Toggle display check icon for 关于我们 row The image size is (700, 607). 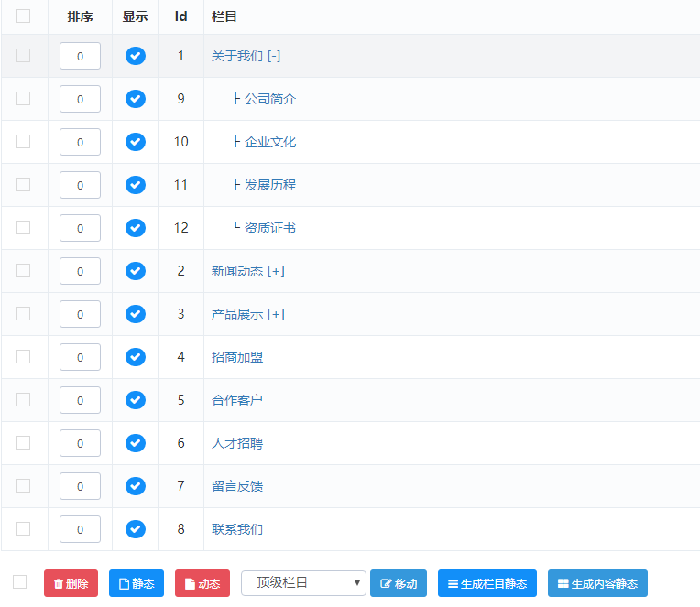[x=136, y=56]
